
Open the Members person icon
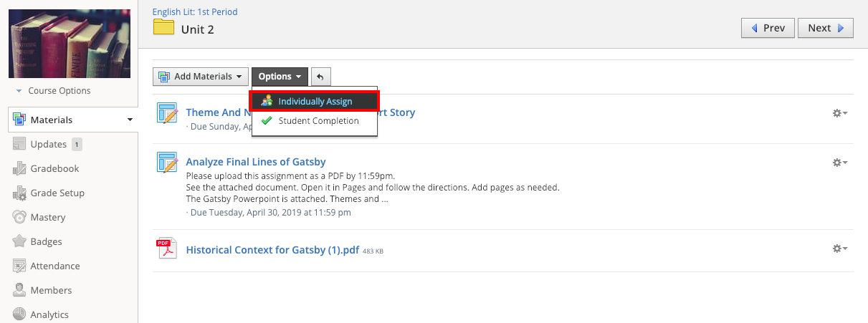(19, 291)
